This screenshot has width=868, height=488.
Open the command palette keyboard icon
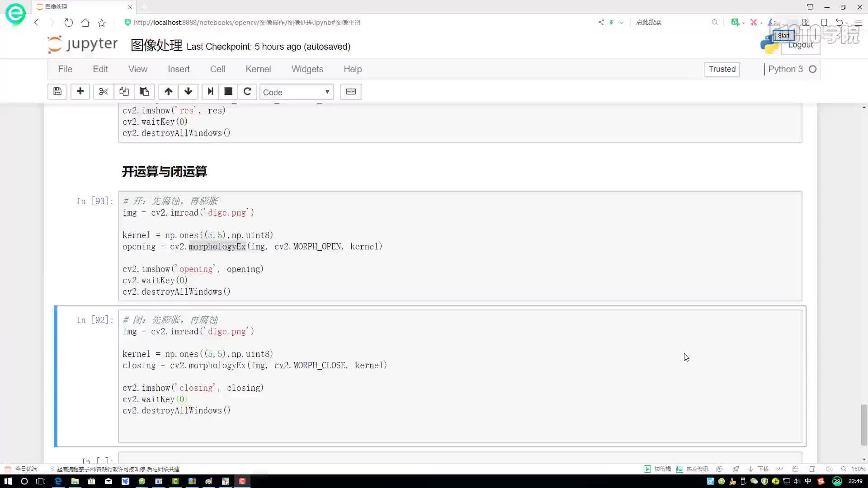[x=351, y=92]
